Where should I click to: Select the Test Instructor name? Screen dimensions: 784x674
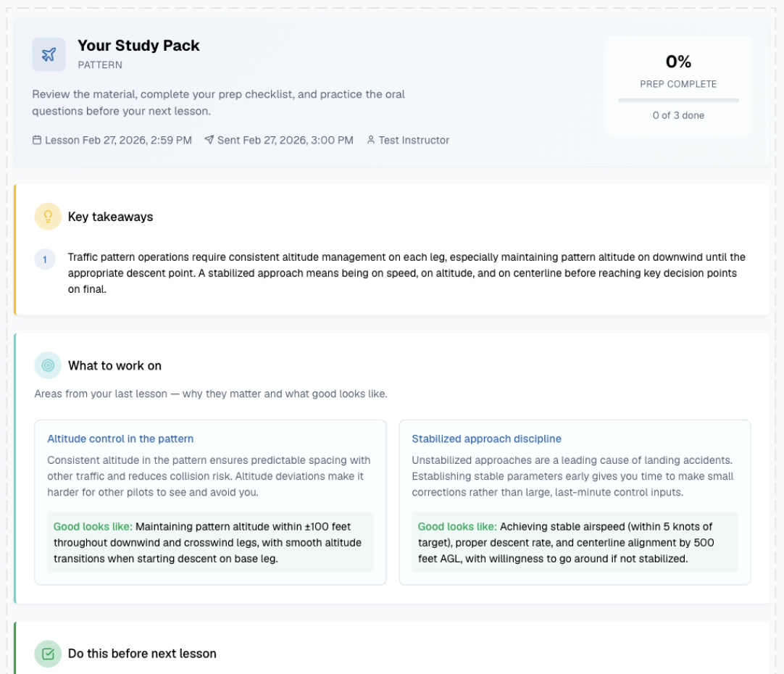click(x=414, y=140)
